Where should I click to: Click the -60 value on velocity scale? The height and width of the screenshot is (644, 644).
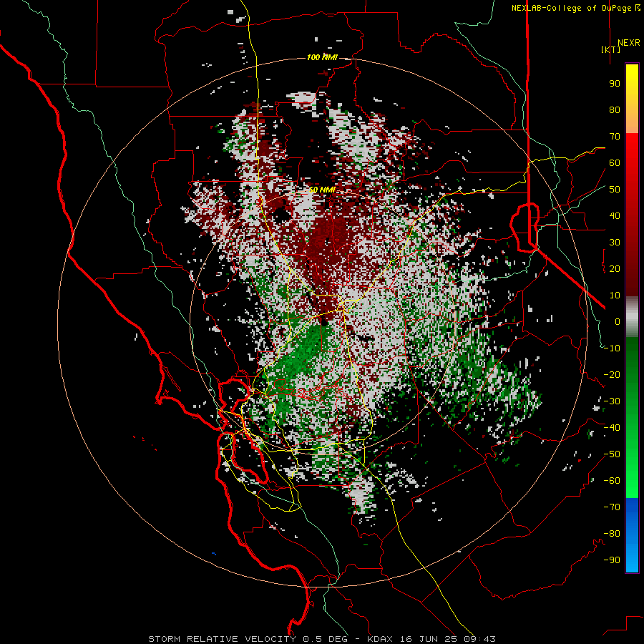612,481
